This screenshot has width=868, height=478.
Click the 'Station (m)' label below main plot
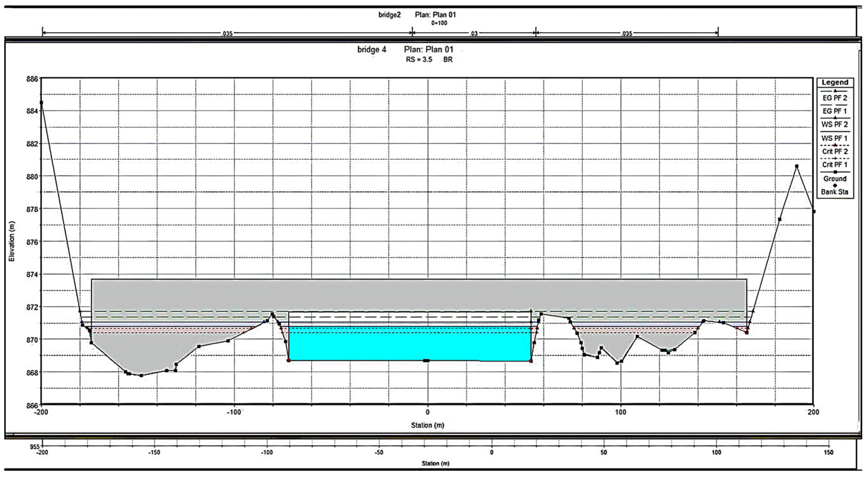click(427, 425)
